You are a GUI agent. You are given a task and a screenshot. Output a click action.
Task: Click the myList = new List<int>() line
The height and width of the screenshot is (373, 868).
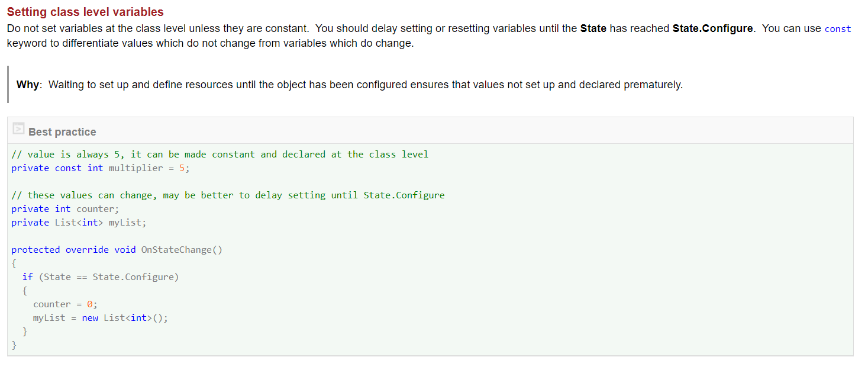coord(101,318)
